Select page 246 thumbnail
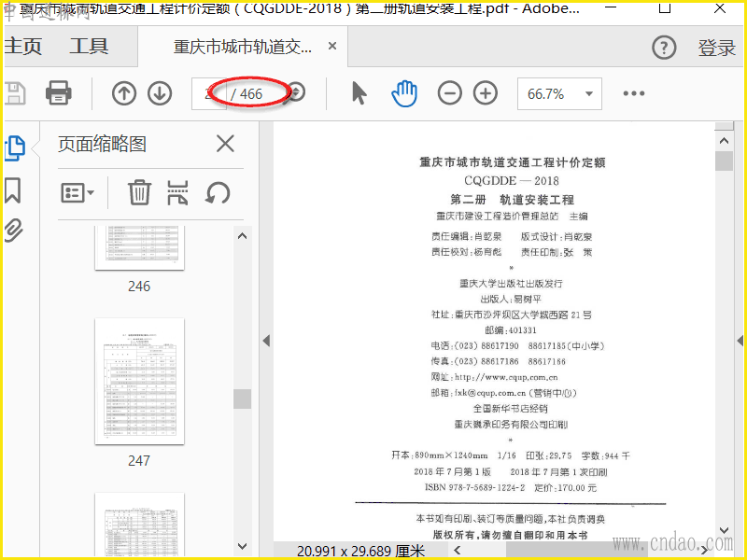The image size is (747, 560). (139, 248)
